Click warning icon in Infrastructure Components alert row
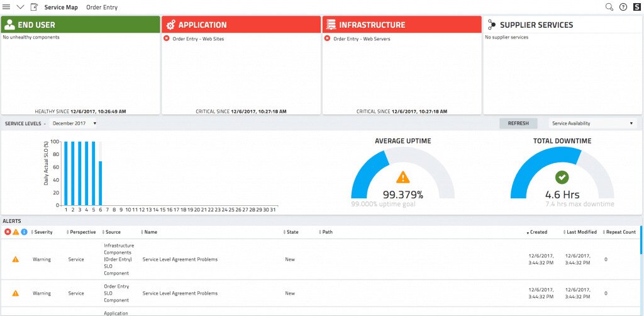 click(x=16, y=259)
